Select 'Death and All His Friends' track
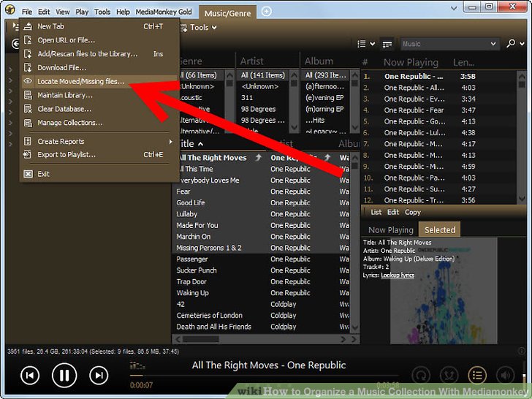The height and width of the screenshot is (399, 532). click(261, 327)
